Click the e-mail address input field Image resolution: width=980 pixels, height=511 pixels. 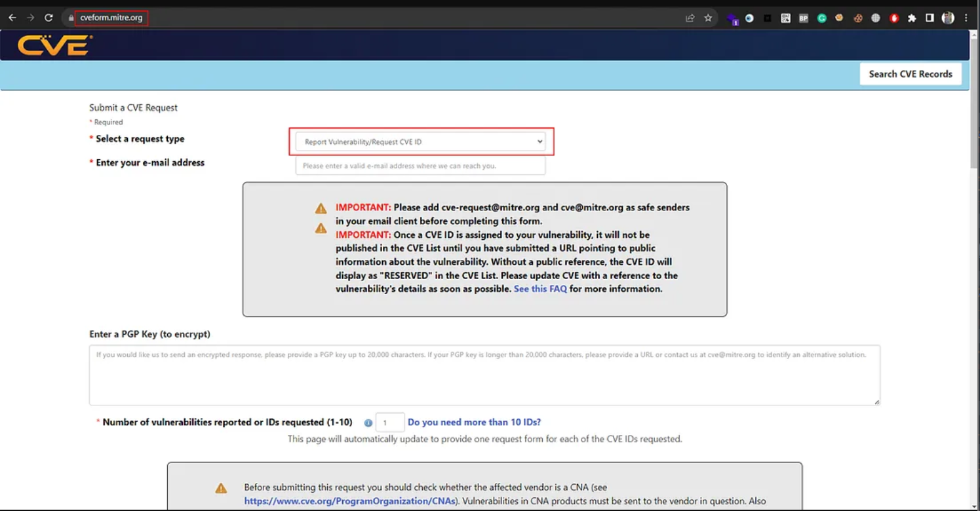pos(420,166)
